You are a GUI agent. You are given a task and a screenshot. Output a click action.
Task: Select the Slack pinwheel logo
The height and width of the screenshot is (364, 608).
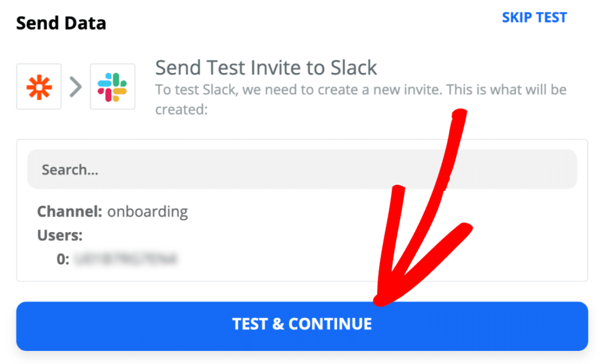click(113, 86)
